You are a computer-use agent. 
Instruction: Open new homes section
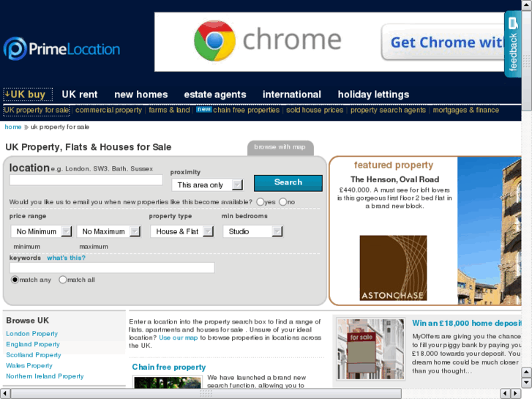point(141,94)
